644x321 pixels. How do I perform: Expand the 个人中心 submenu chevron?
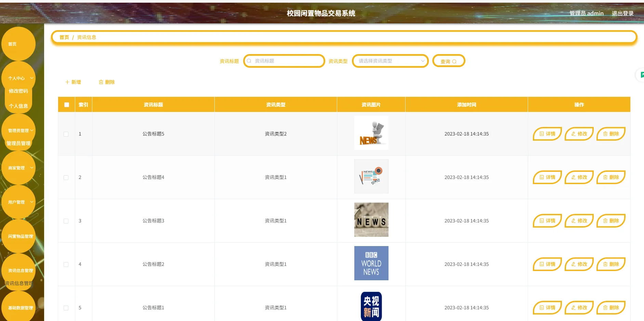click(31, 78)
